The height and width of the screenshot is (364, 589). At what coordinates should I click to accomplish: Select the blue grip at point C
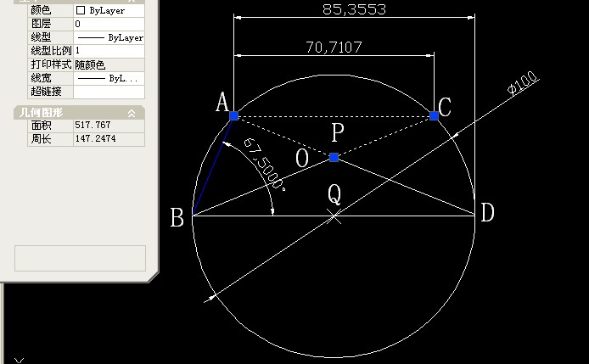click(434, 115)
